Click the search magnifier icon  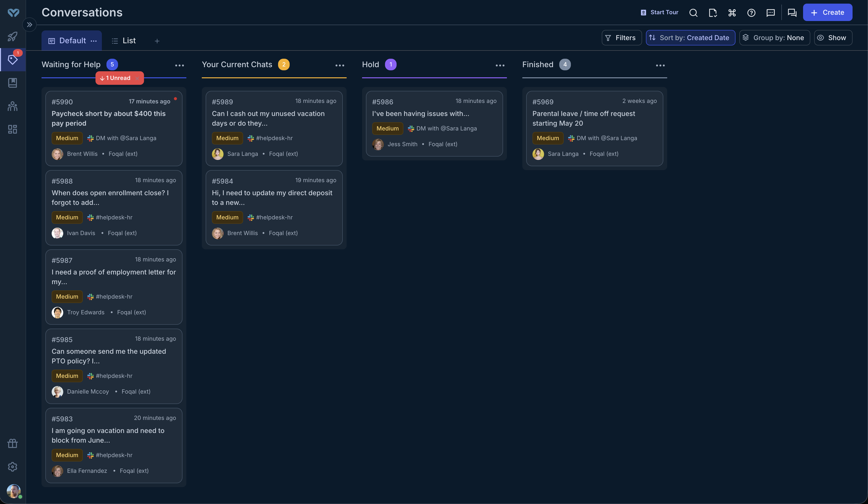pyautogui.click(x=693, y=13)
